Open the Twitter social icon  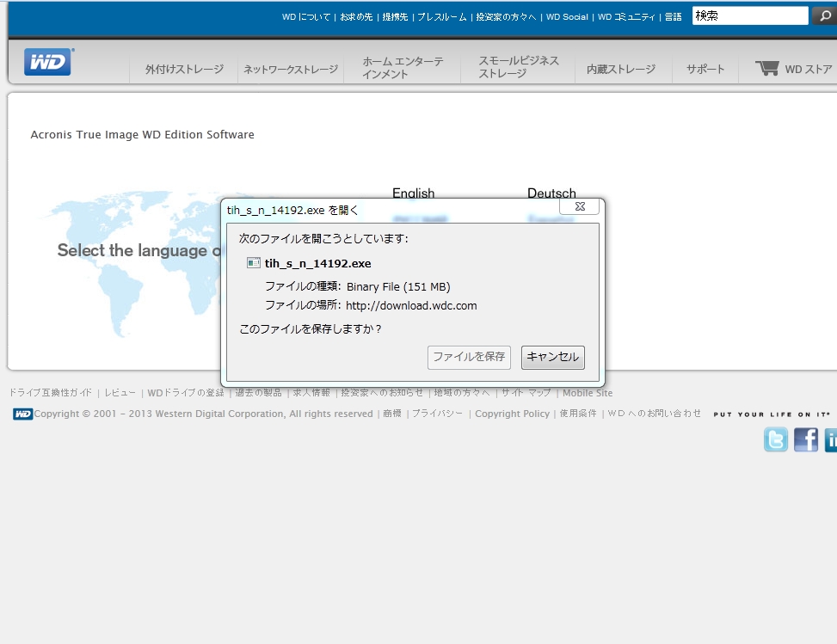pos(775,439)
